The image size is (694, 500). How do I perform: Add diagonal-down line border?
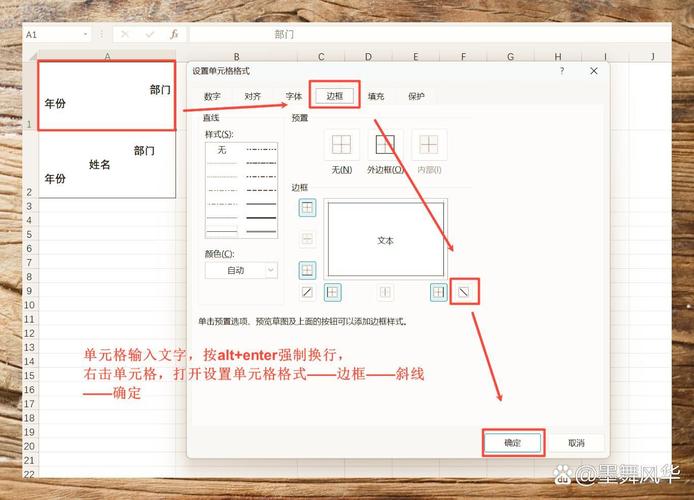pyautogui.click(x=463, y=292)
